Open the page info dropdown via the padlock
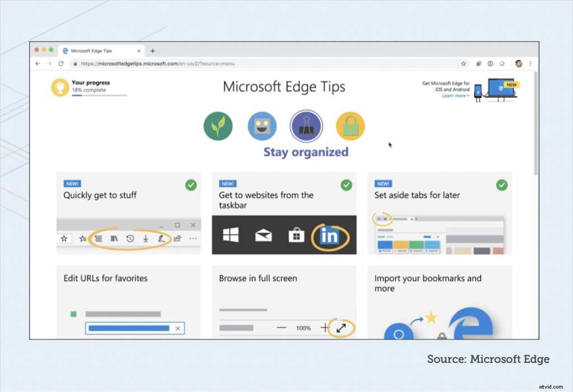573x392 pixels. click(x=76, y=63)
